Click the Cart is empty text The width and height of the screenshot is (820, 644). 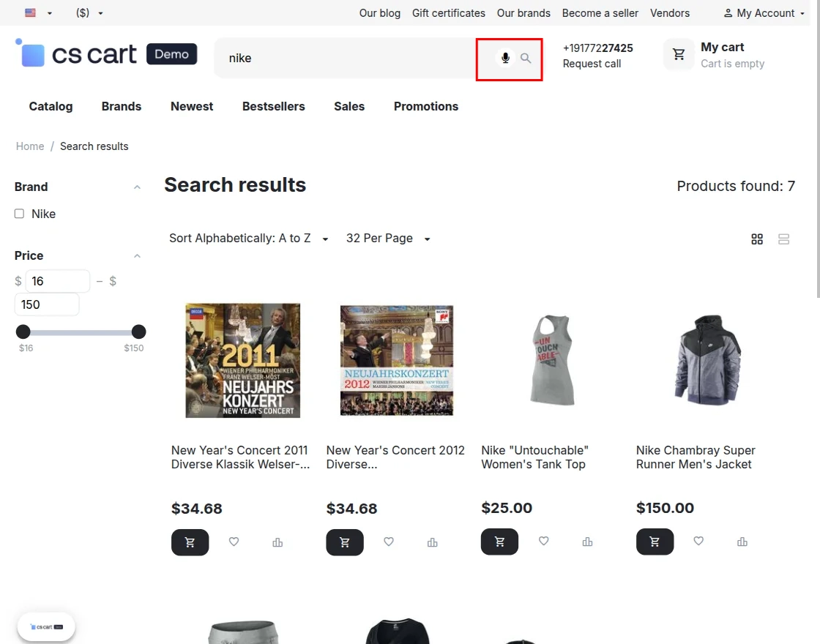click(733, 64)
